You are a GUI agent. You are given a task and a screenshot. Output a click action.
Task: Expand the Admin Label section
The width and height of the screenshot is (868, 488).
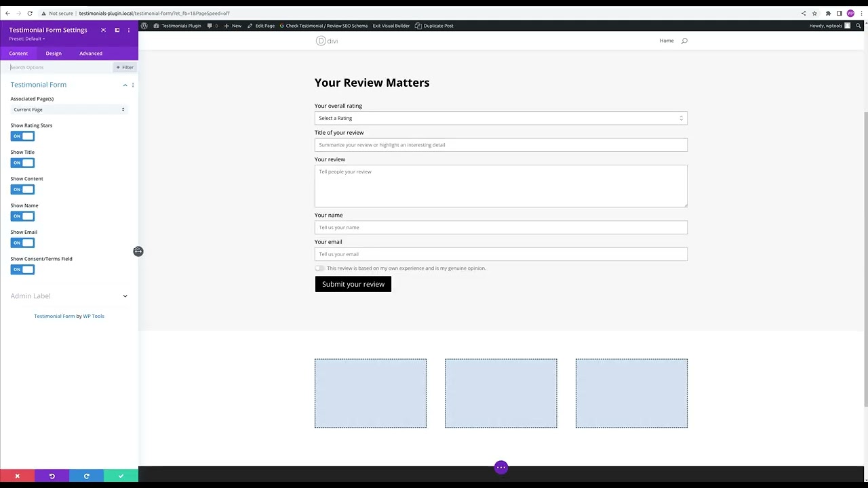[x=69, y=296]
